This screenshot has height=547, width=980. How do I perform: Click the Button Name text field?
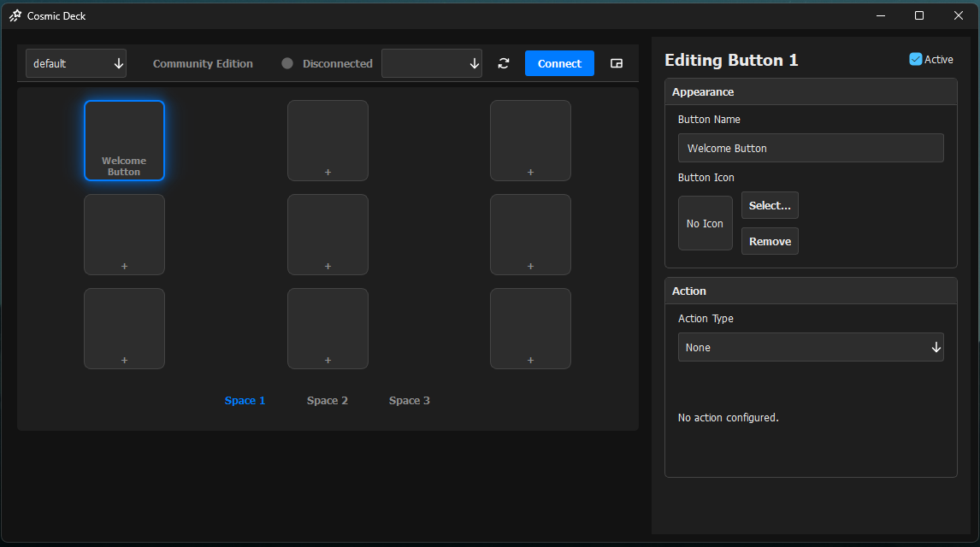810,148
